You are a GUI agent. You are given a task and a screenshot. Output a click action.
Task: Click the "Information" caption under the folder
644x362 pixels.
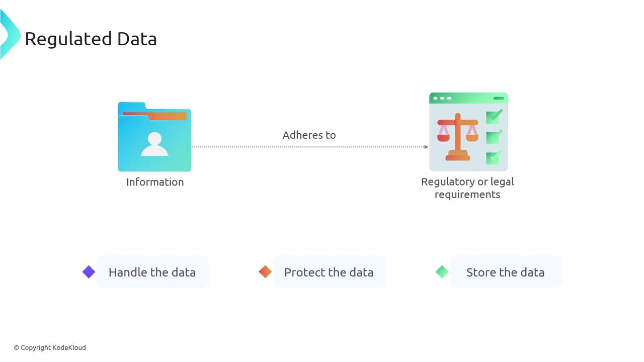click(155, 182)
